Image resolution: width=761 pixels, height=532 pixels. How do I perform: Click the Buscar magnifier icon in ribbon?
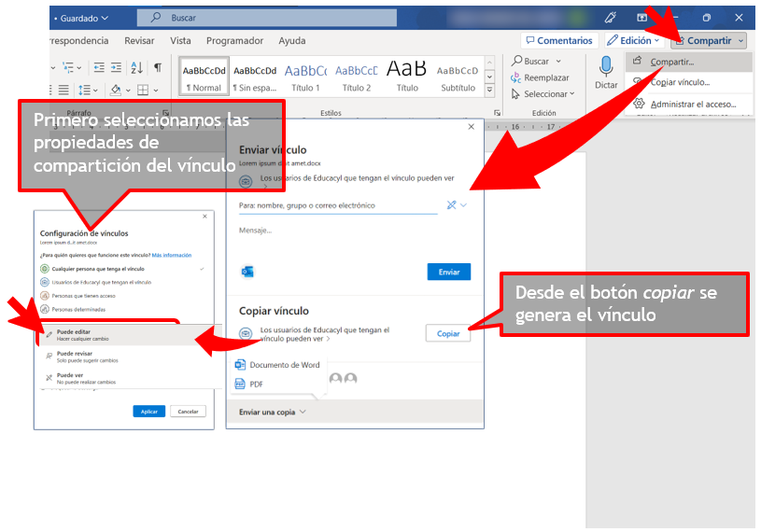click(x=517, y=61)
